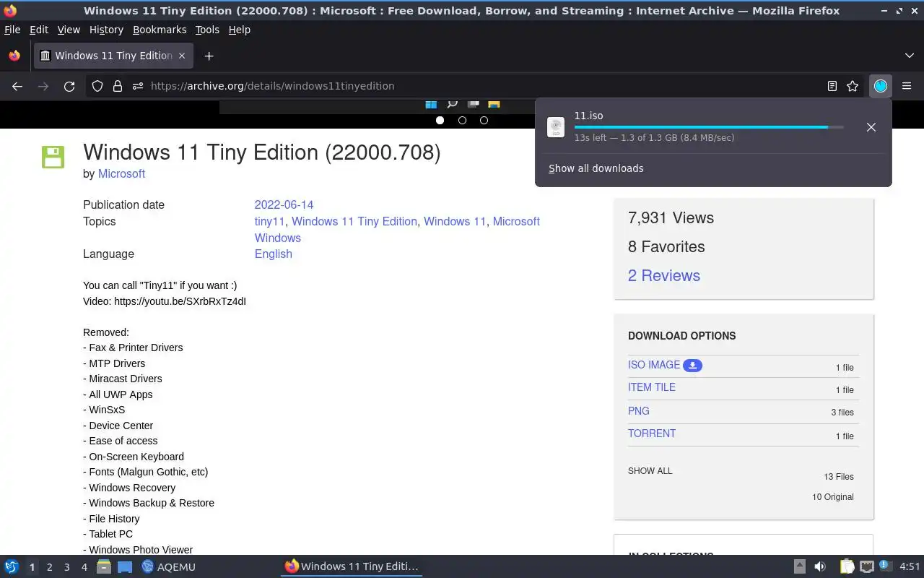Image resolution: width=924 pixels, height=578 pixels.
Task: Select second carousel dot indicator
Action: [462, 121]
